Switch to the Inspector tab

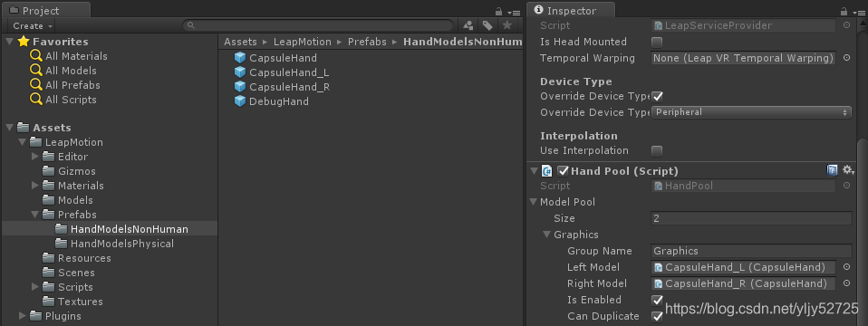[572, 11]
